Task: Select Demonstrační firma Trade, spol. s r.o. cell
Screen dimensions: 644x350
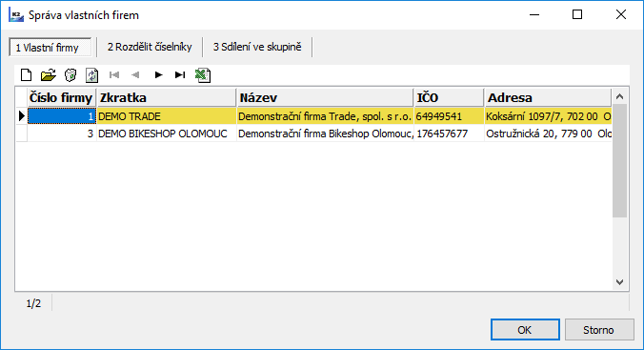Action: tap(325, 116)
